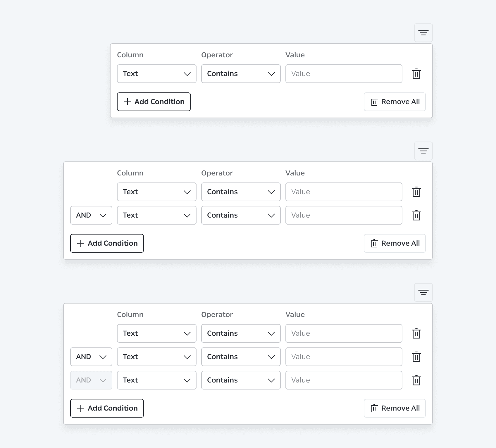Image resolution: width=496 pixels, height=448 pixels.
Task: Open the enabled AND dropdown in the bottom panel
Action: tap(91, 357)
